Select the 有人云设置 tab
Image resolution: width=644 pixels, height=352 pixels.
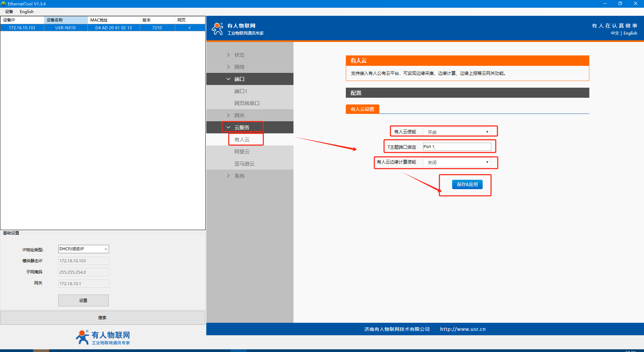[x=362, y=109]
